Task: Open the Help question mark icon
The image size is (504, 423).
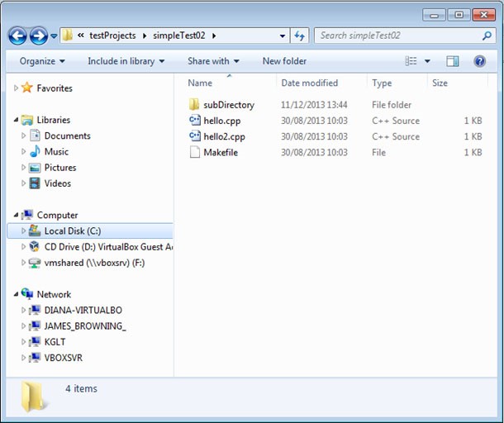Action: pos(479,61)
